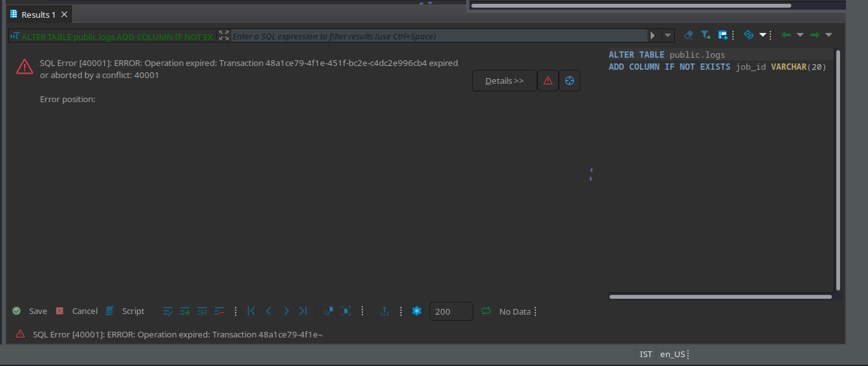Remove all filters with the eraser icon

689,36
